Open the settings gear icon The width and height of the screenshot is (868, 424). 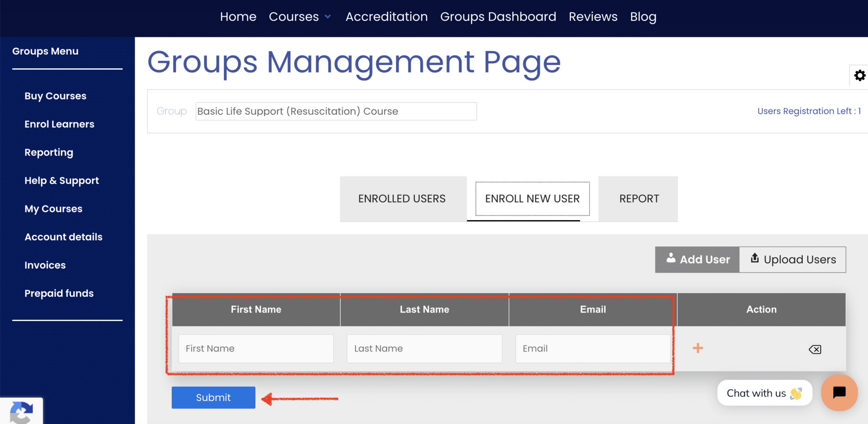click(x=861, y=75)
